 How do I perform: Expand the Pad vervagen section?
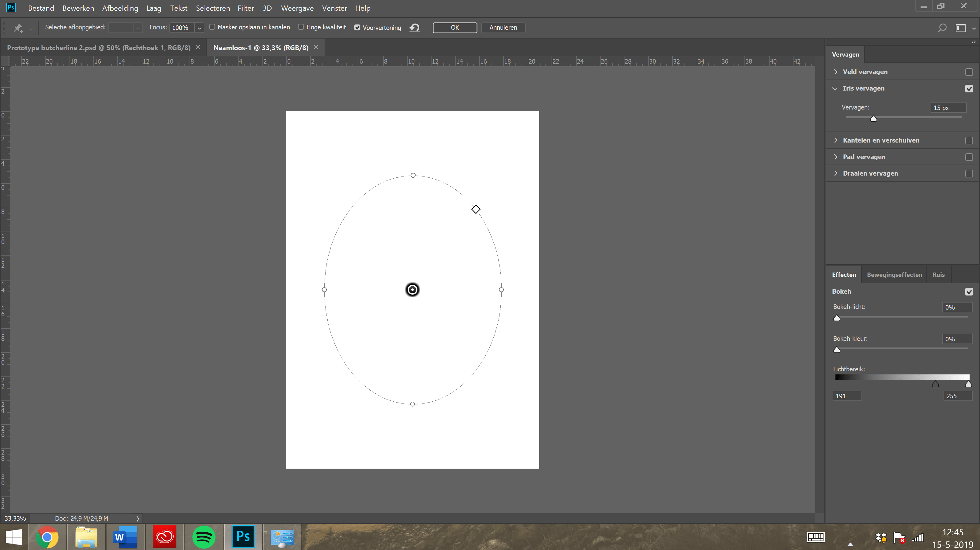click(x=836, y=157)
